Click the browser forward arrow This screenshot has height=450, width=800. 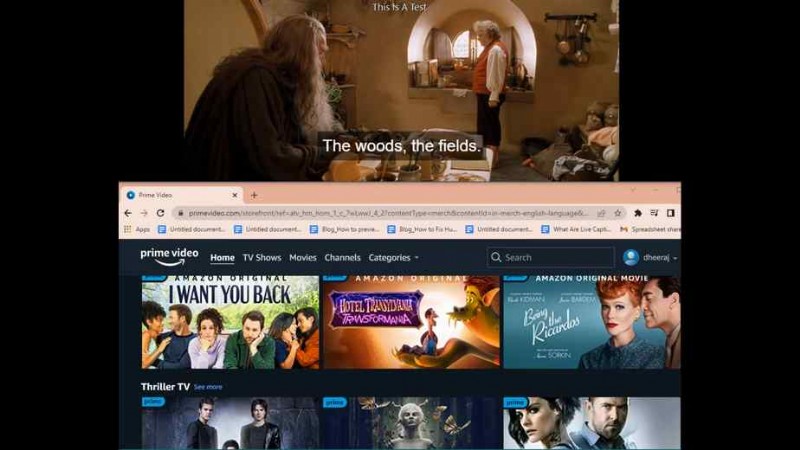coord(144,213)
